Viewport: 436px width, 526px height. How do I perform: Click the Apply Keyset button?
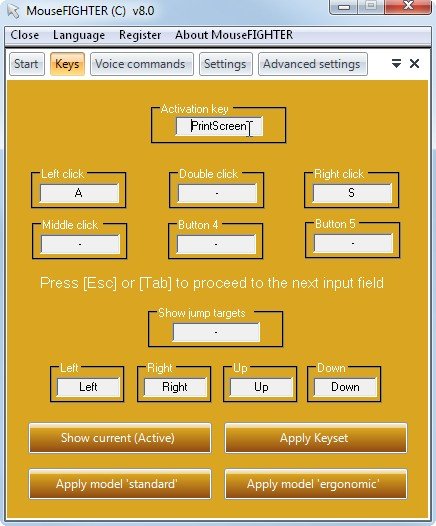(316, 438)
